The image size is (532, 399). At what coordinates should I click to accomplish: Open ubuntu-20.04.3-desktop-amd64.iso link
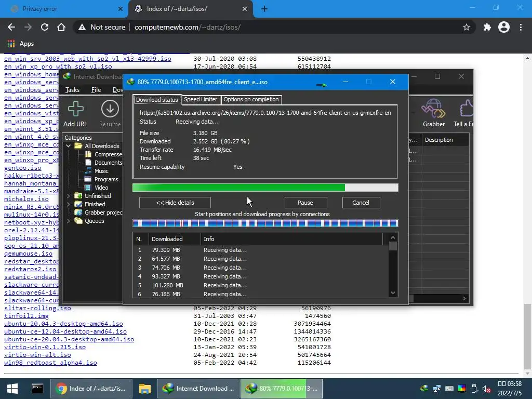(x=63, y=324)
